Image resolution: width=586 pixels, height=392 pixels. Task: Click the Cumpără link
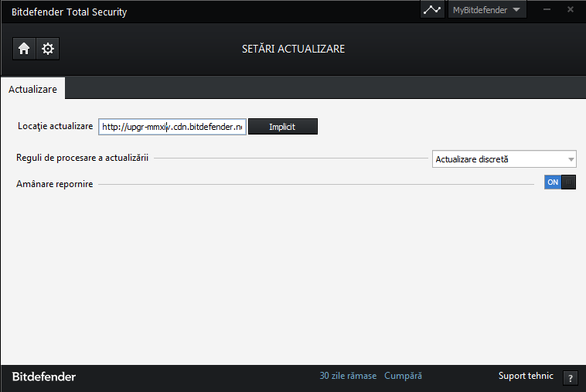point(403,376)
